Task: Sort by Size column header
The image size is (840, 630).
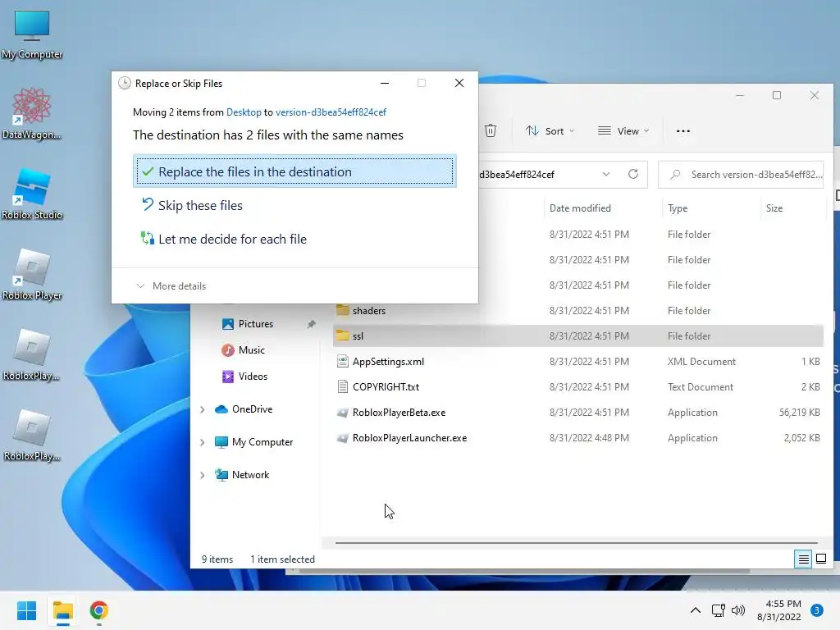Action: point(774,208)
